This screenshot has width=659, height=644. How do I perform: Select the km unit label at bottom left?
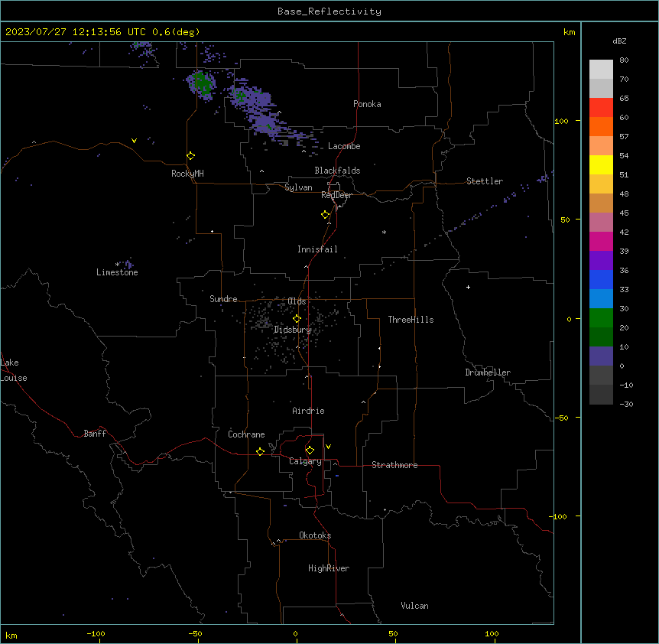[11, 636]
